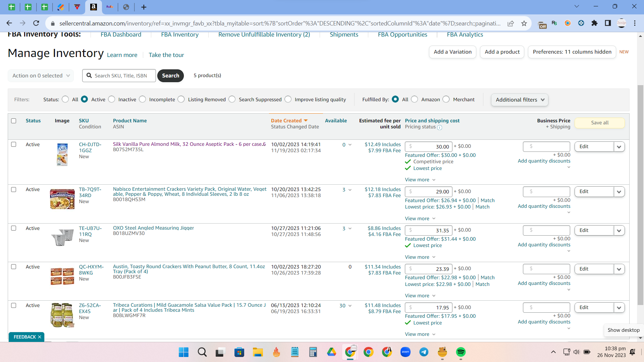This screenshot has width=644, height=362.
Task: Open the FBA Opportunities tab
Action: tap(402, 35)
